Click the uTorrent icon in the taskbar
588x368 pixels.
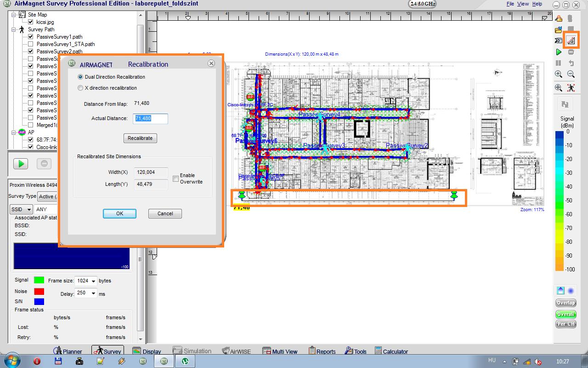pos(186,361)
